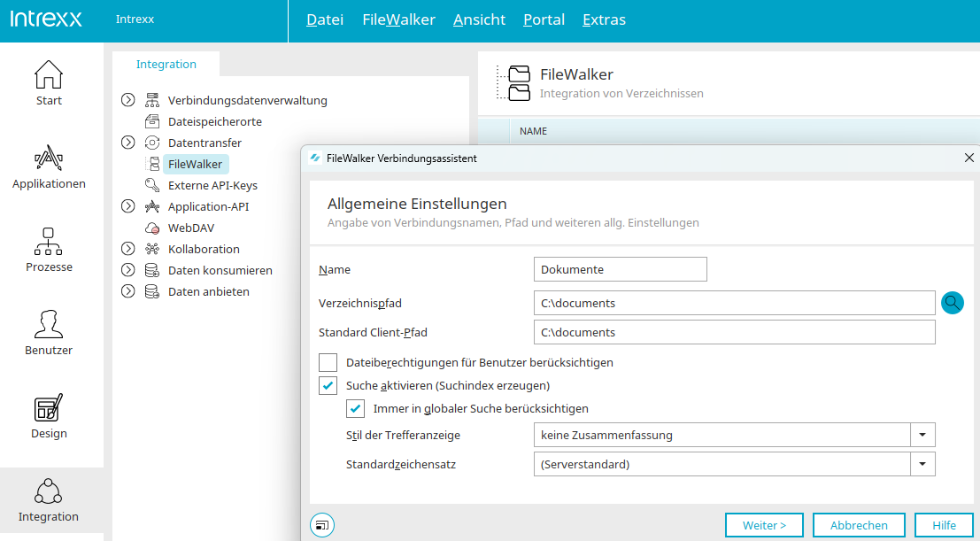
Task: Select Dateispeicherorte in the tree
Action: 215,121
